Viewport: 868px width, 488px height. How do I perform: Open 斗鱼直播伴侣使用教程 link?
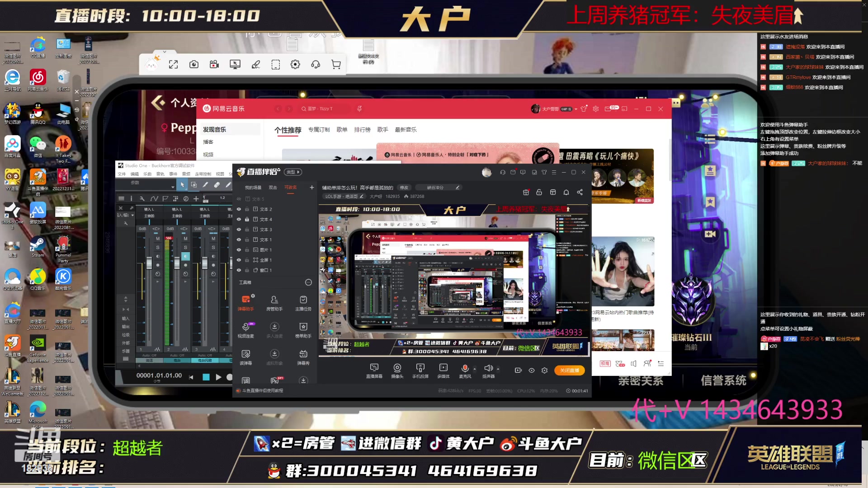(x=262, y=391)
